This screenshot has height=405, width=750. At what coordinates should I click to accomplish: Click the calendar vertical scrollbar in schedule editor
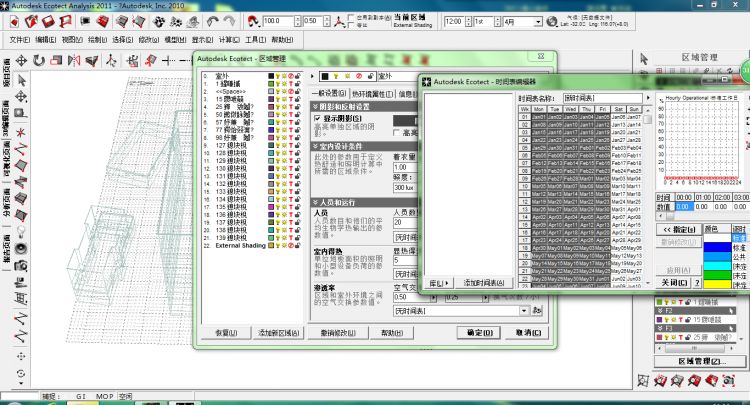pos(648,196)
